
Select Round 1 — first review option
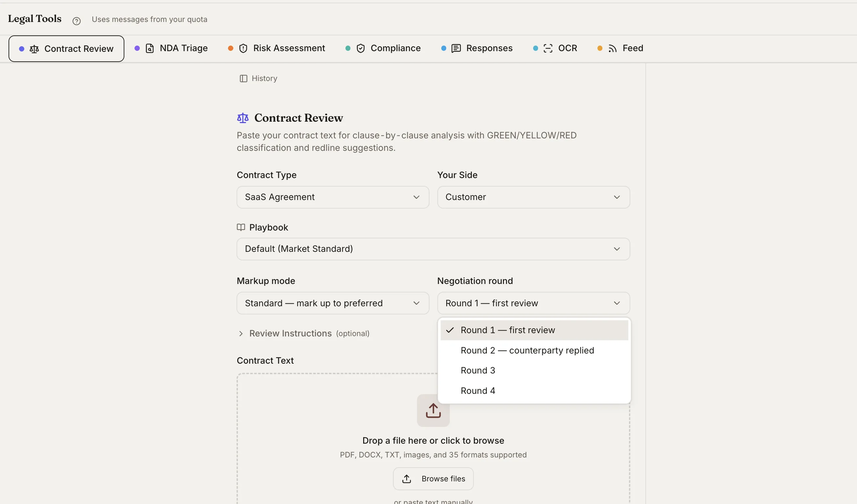tap(534, 330)
